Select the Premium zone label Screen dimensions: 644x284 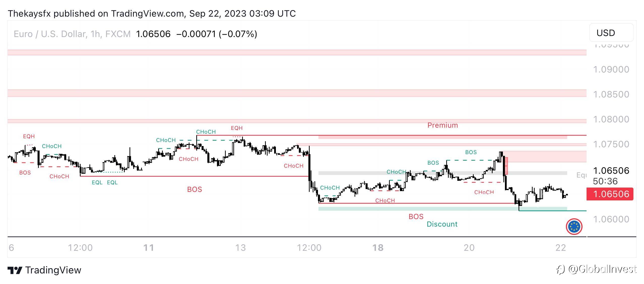point(442,125)
